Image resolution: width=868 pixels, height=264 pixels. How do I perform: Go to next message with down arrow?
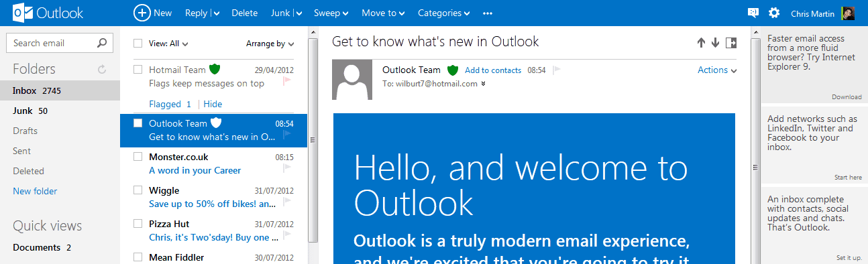(715, 43)
